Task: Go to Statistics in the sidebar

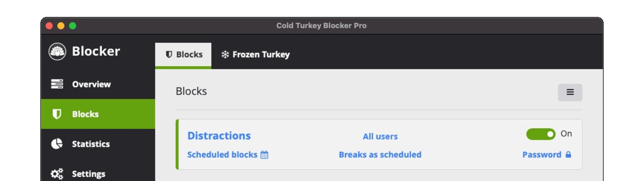Action: (91, 144)
